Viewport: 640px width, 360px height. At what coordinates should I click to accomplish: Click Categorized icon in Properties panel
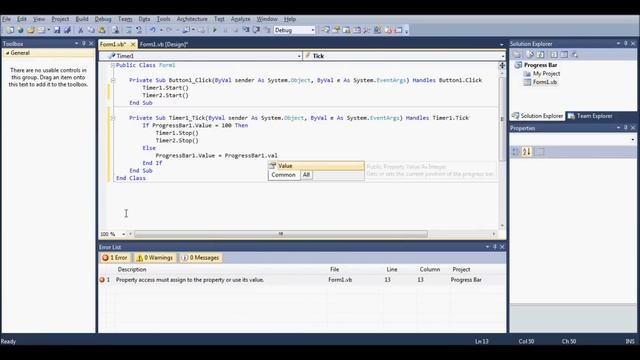516,151
